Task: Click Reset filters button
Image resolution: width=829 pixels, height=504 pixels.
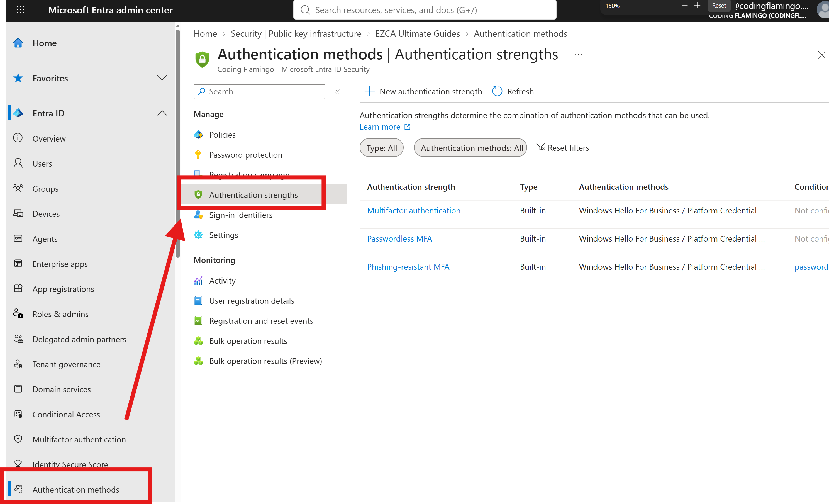Action: [562, 148]
